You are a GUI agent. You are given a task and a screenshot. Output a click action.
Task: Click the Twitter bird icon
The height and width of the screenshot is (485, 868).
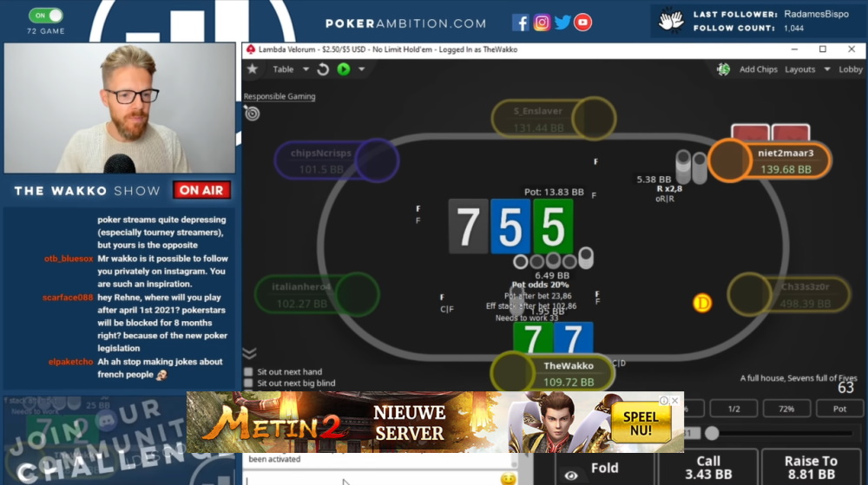[562, 23]
